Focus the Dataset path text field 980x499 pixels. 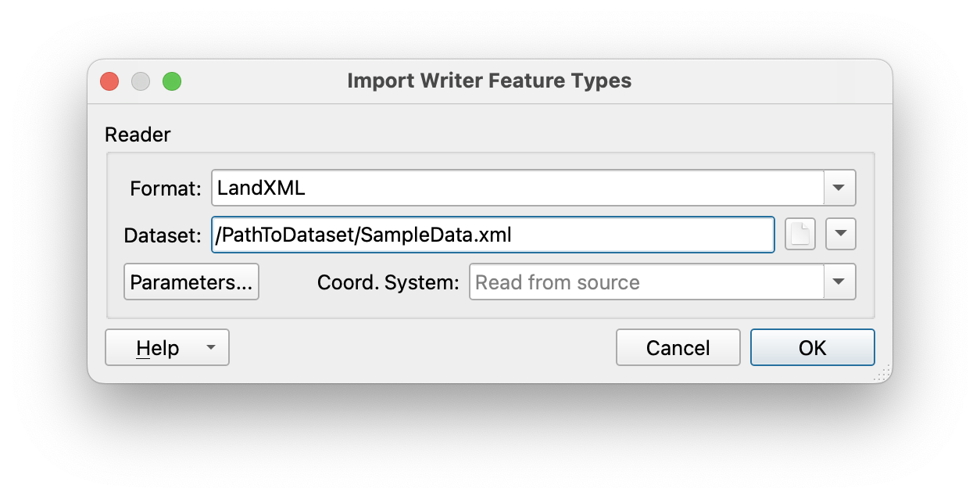(x=493, y=235)
